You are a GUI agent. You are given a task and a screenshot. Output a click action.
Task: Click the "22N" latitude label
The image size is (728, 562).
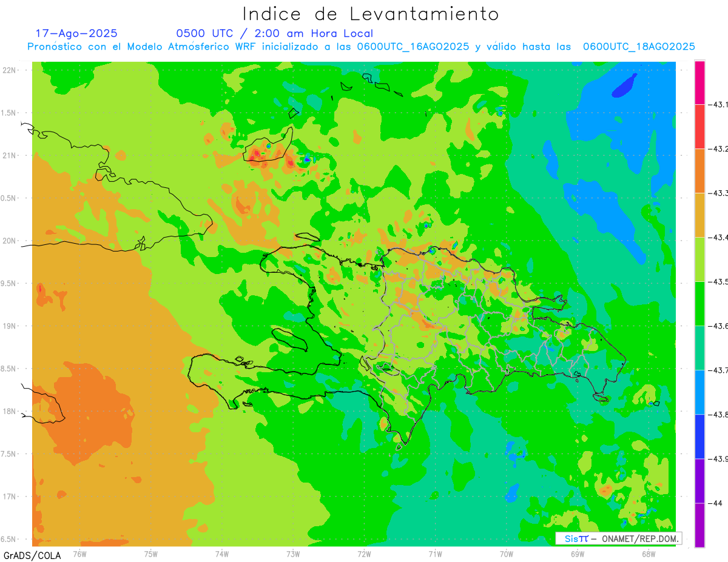10,70
